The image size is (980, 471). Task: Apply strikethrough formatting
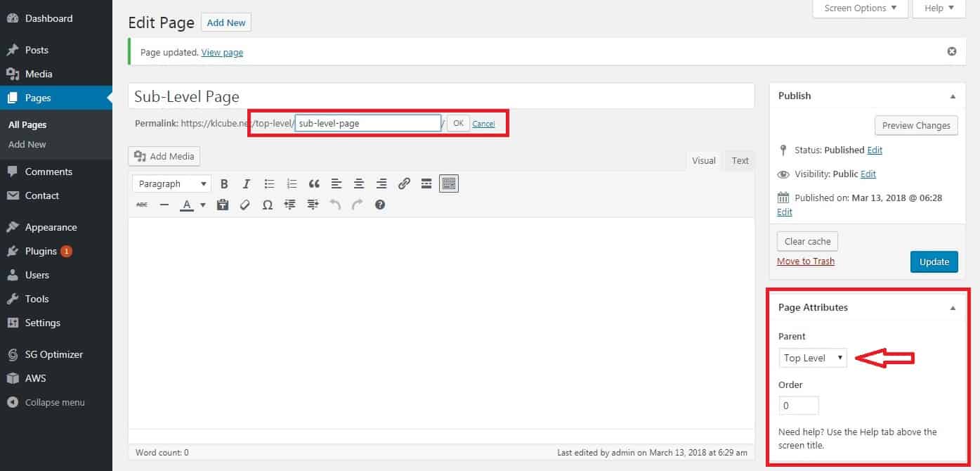pos(141,205)
